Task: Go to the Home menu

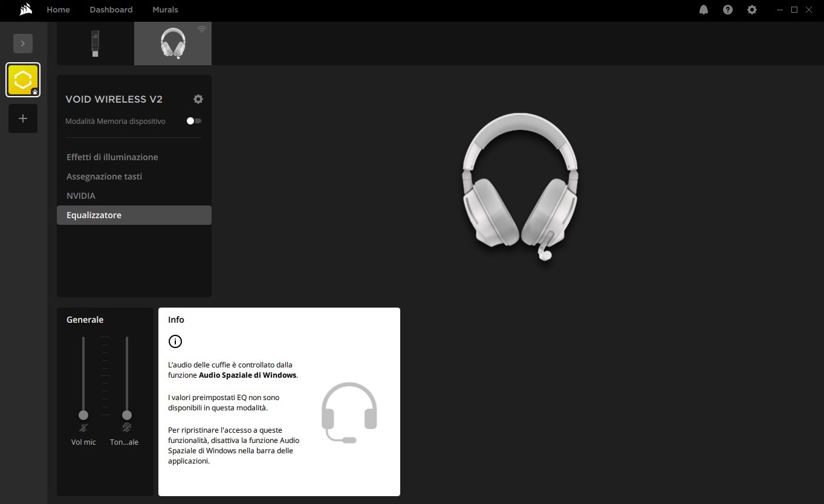Action: pyautogui.click(x=58, y=10)
